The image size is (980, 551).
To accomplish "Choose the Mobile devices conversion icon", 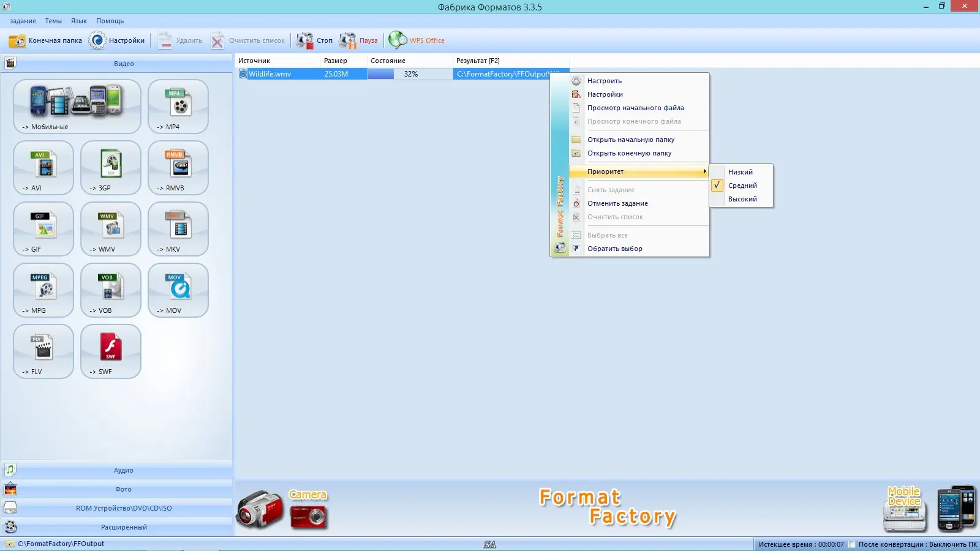I will point(77,107).
